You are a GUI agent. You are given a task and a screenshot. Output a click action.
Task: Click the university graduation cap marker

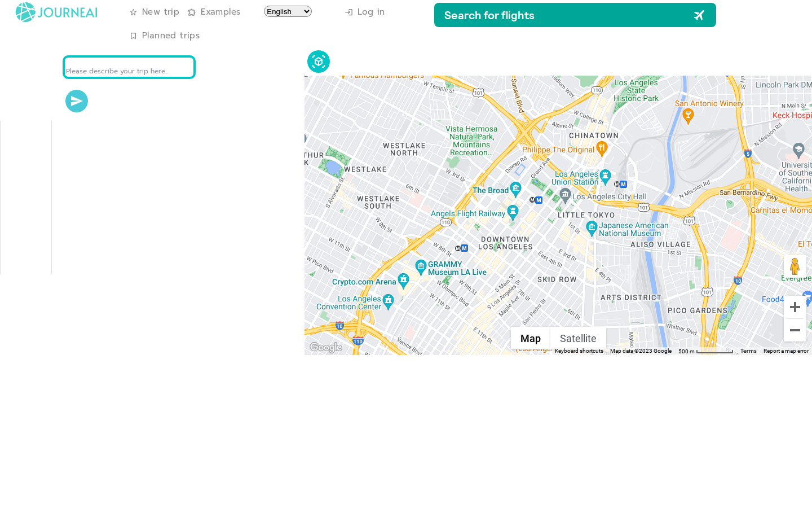(x=798, y=150)
